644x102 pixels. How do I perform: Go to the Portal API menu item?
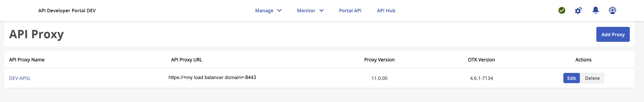(350, 11)
